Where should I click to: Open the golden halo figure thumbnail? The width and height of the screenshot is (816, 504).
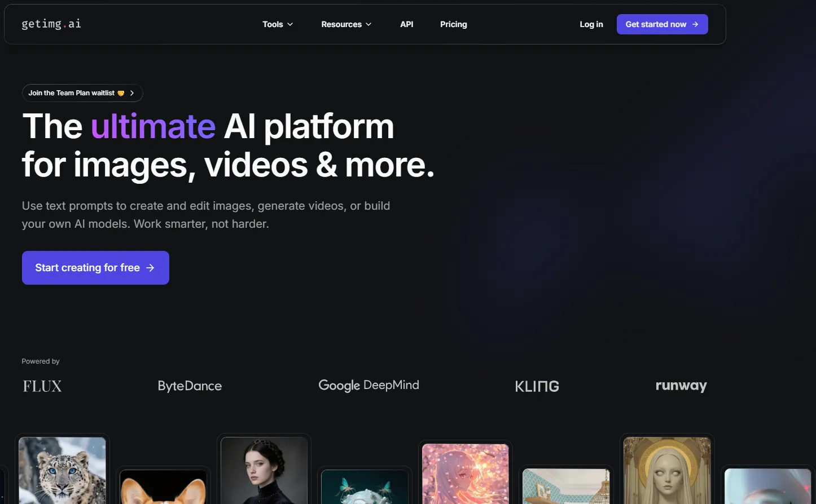pyautogui.click(x=667, y=470)
